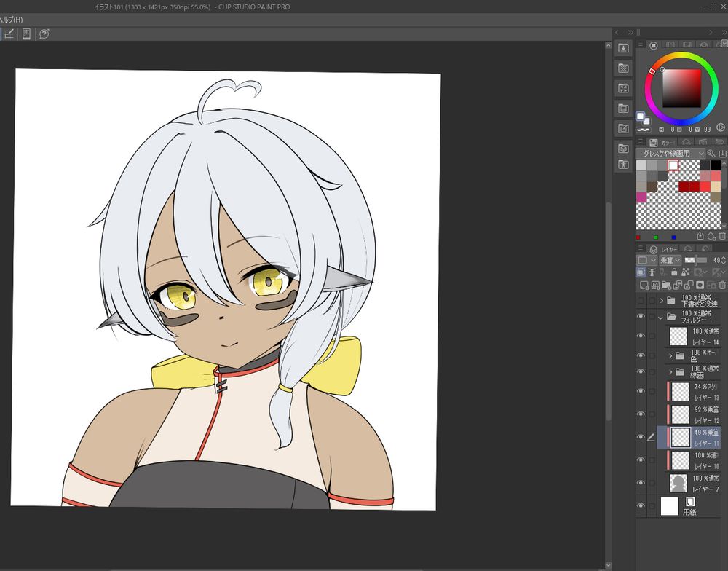The width and height of the screenshot is (728, 571).
Task: Expand the 線画 layer folder
Action: (670, 372)
